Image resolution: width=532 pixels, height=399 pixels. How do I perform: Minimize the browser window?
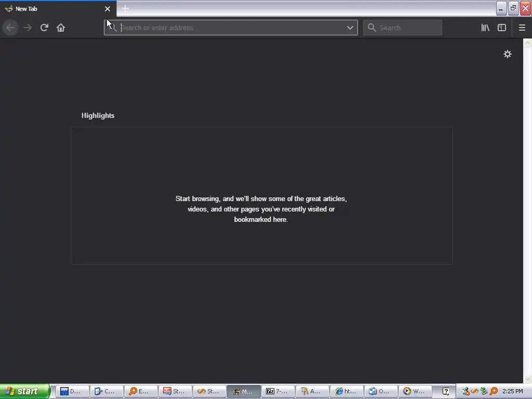(501, 8)
